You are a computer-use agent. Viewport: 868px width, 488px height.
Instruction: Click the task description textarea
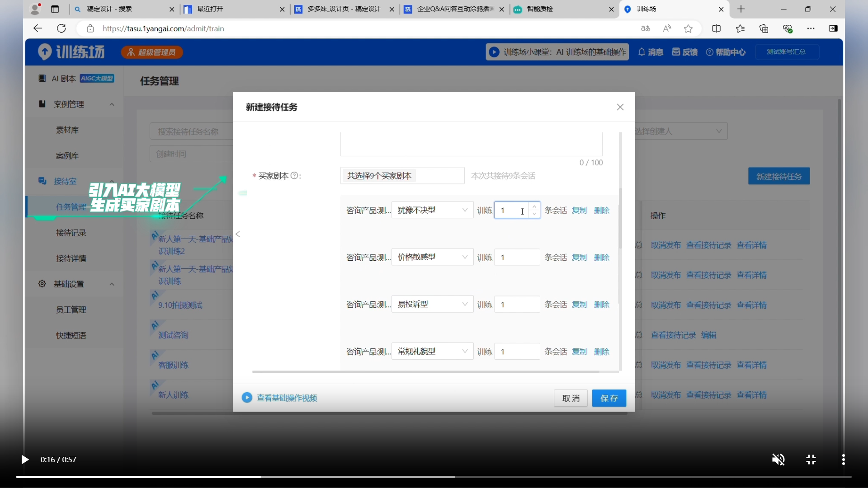[x=472, y=144]
